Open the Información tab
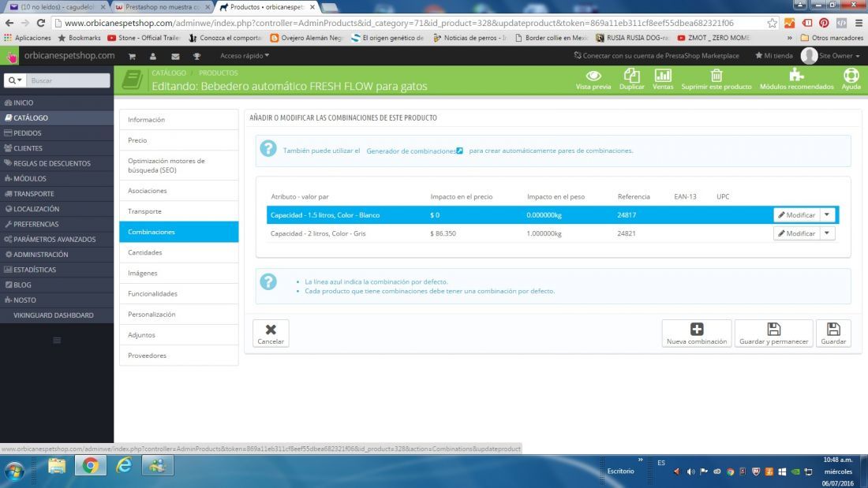This screenshot has width=868, height=488. click(x=179, y=120)
